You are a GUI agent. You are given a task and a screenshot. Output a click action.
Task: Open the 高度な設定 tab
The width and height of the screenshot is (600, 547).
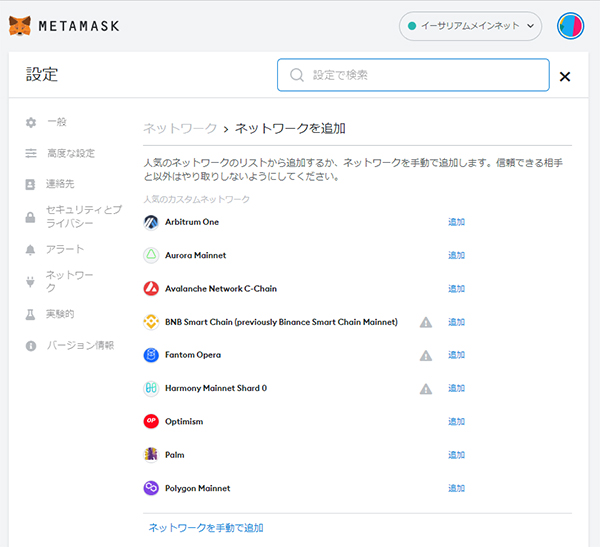pyautogui.click(x=71, y=153)
